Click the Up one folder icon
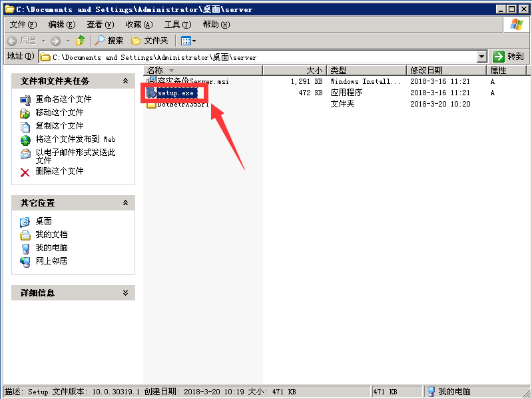Screen dimensions: 532x399 [80, 41]
